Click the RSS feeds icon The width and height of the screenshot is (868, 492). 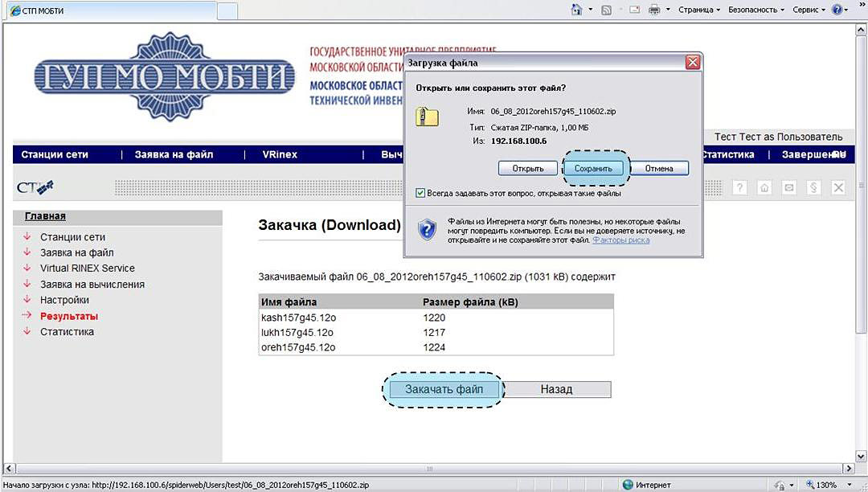[607, 10]
